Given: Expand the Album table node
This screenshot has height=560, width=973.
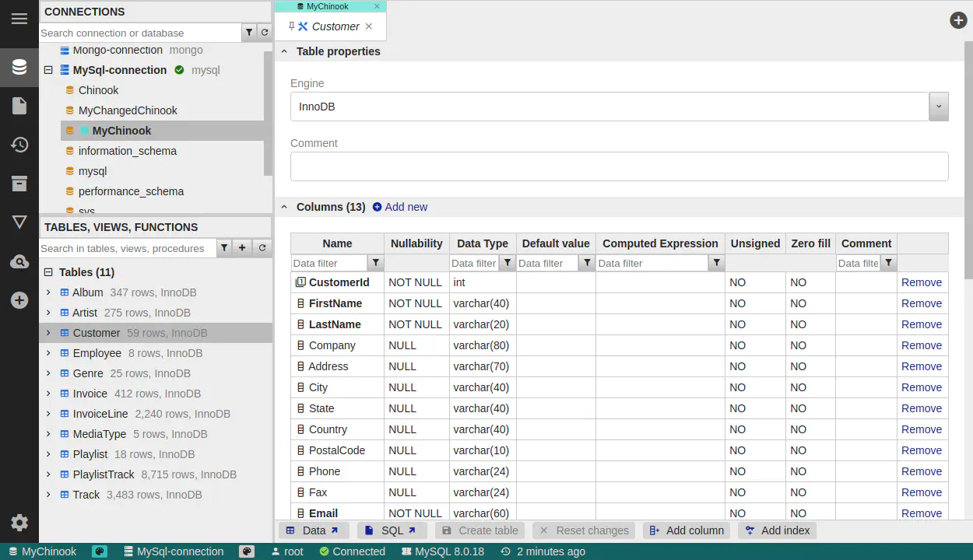Looking at the screenshot, I should (x=48, y=292).
